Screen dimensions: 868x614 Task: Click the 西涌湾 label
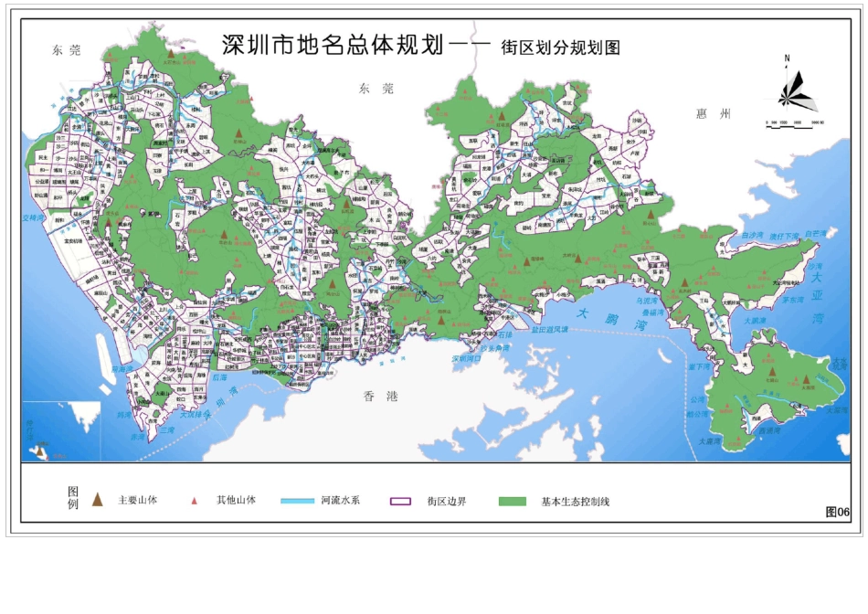pyautogui.click(x=769, y=430)
